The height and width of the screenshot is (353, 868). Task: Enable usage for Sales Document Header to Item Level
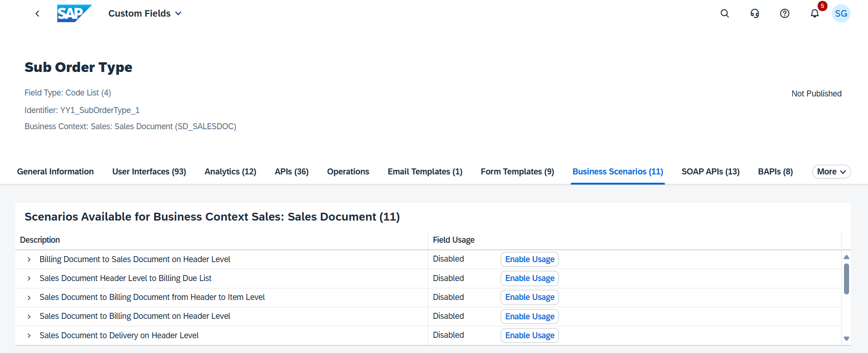pos(529,297)
